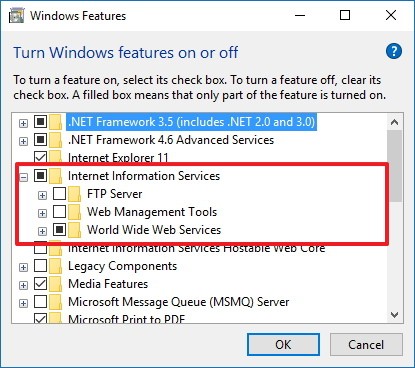Uncheck the Media Features checkbox
Viewport: 415px width, 368px height.
coord(40,284)
